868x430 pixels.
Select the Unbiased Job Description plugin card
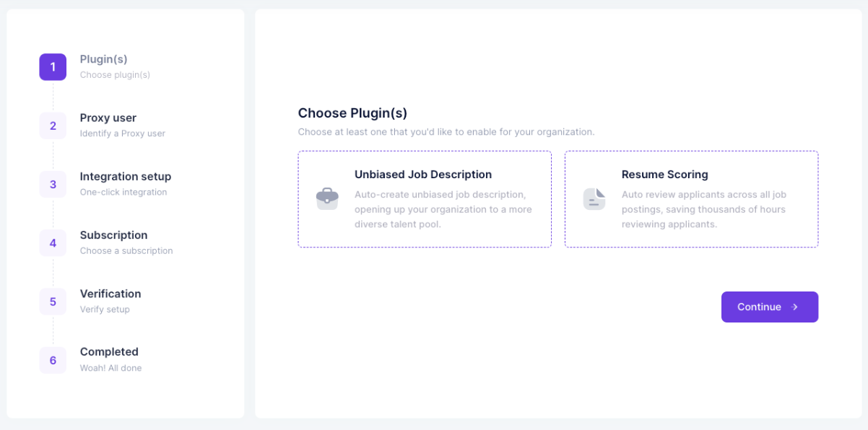(425, 199)
